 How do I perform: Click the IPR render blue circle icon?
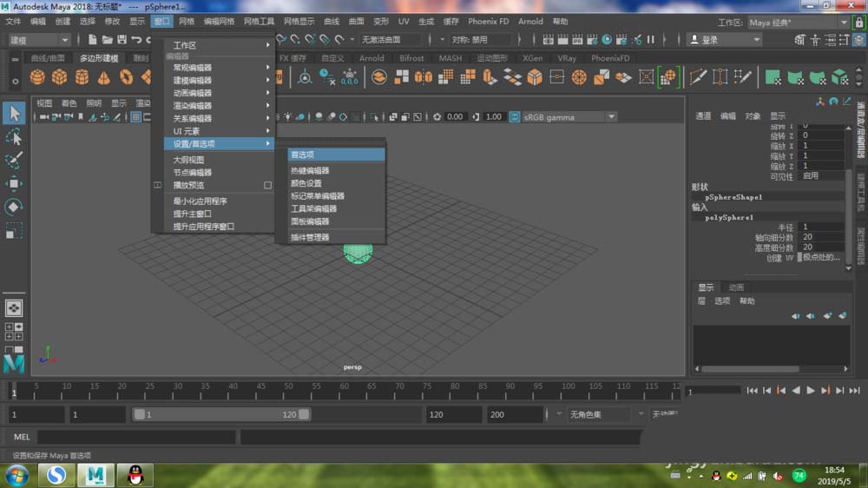(607, 39)
